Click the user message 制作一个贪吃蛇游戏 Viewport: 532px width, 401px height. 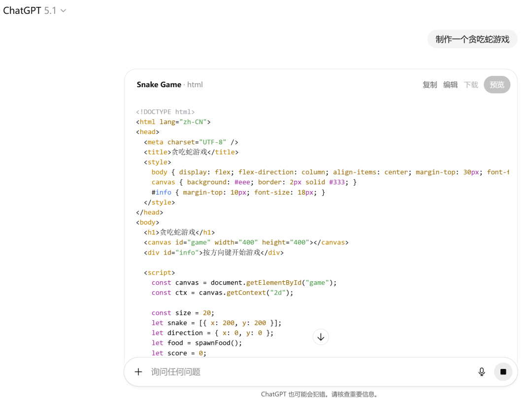472,39
